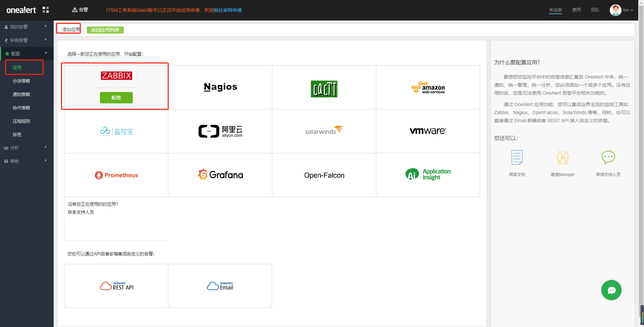The image size is (644, 327).
Task: Choose the Open-Falcon application
Action: point(324,175)
